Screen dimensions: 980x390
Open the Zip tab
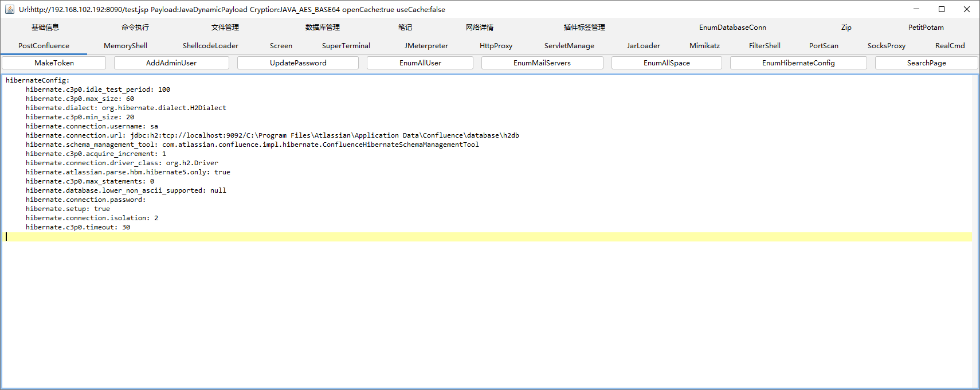tap(846, 28)
